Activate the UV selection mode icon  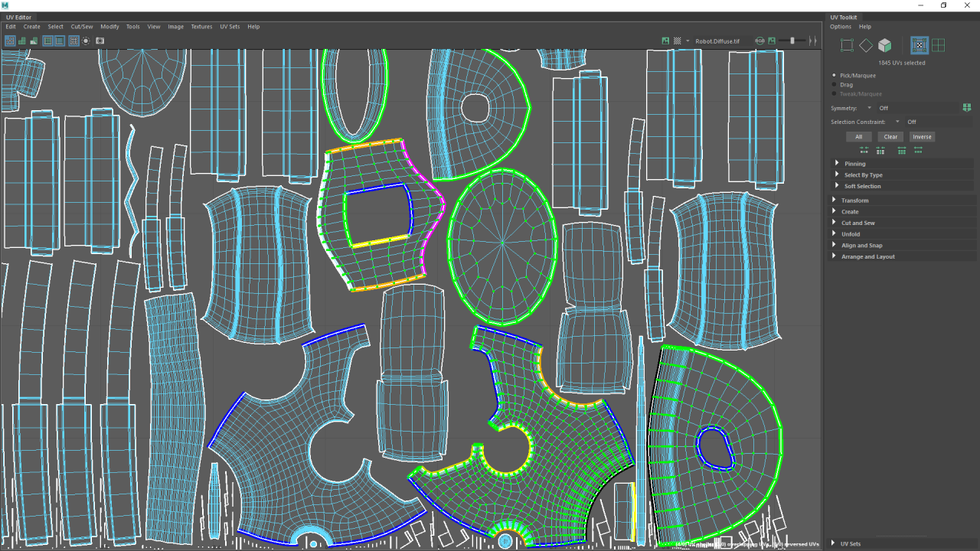[x=920, y=45]
